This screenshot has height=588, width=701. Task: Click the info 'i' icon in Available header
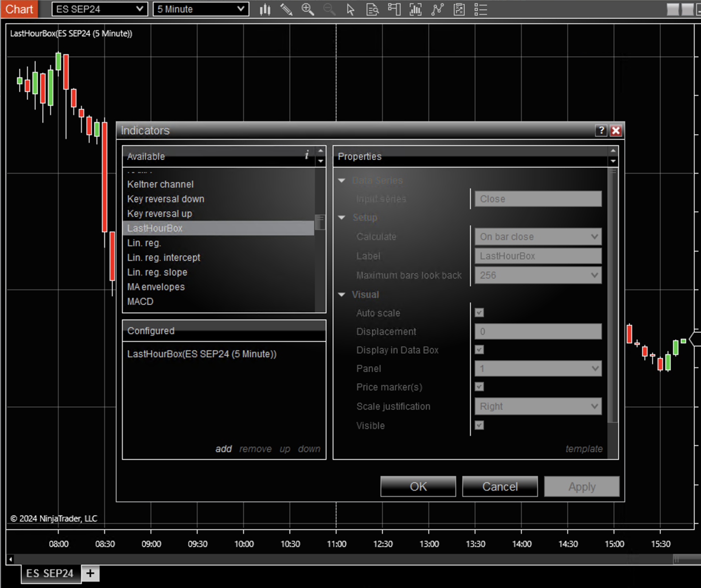(307, 155)
